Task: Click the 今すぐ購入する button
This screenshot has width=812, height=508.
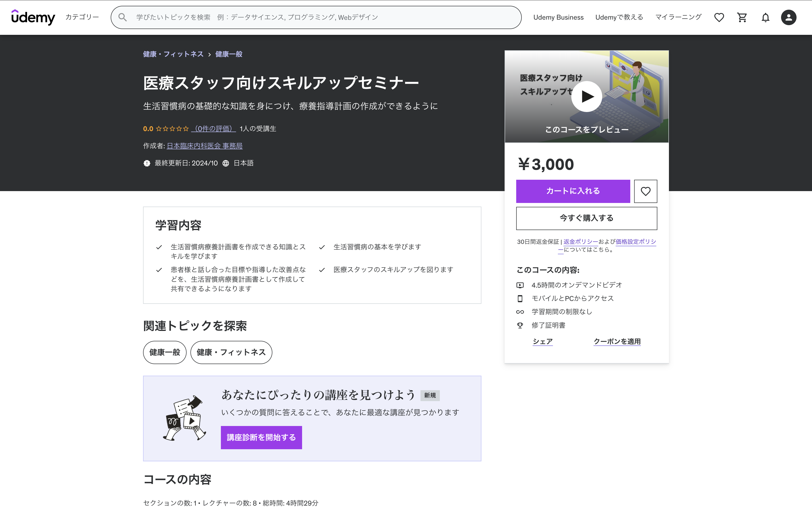Action: click(x=586, y=218)
